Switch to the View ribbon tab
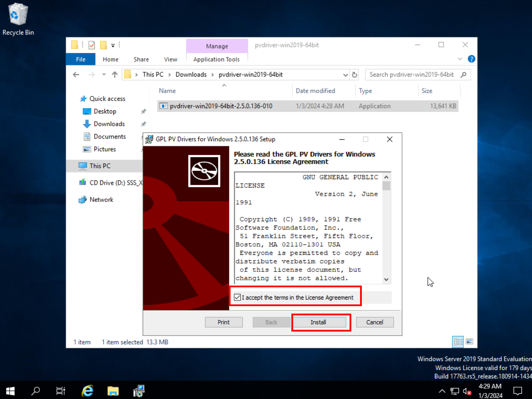The width and height of the screenshot is (532, 399). coord(170,59)
